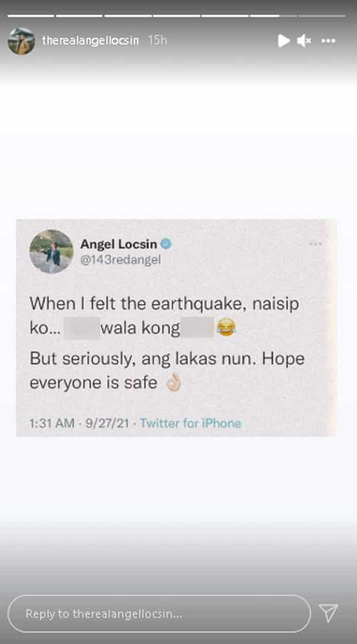The width and height of the screenshot is (357, 644).
Task: Click the tweet timestamp '1:31 AM · 9/27/21'
Action: (x=80, y=423)
